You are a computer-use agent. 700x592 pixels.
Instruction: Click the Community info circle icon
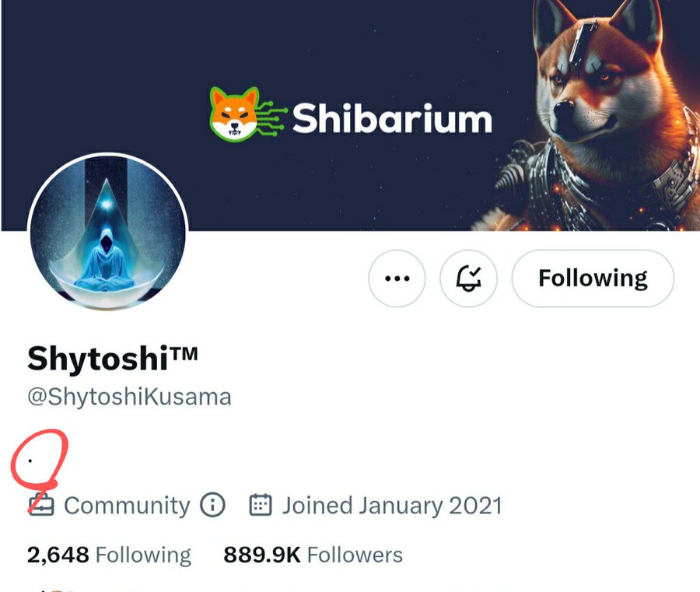pos(212,505)
